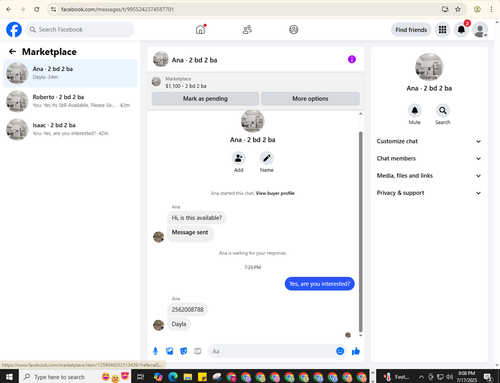Screen dimensions: 500x383
Task: Open the emoji picker in message box
Action: (x=340, y=351)
